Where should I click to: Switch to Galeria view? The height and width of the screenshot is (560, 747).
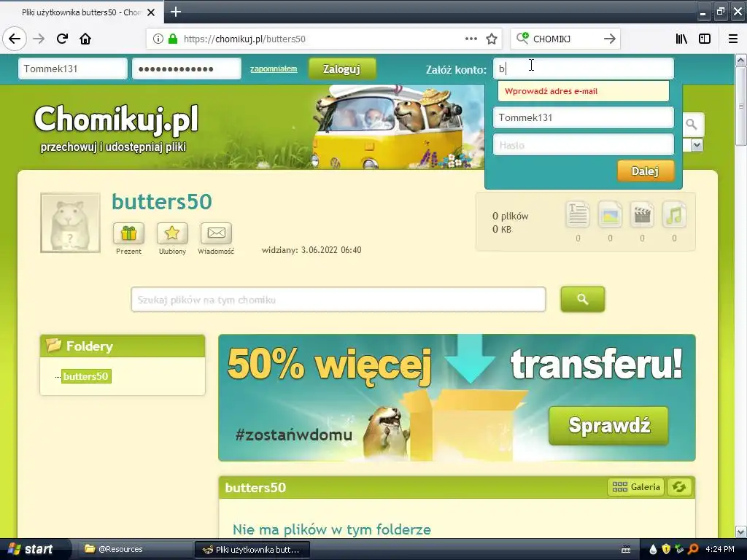pyautogui.click(x=636, y=486)
